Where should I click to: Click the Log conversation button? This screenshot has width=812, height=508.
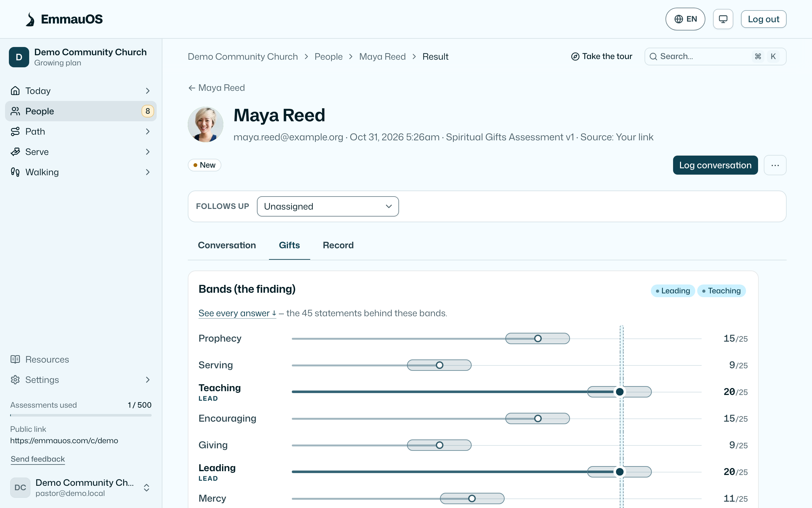715,165
